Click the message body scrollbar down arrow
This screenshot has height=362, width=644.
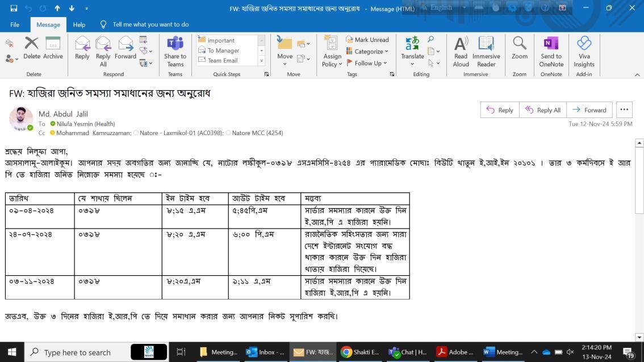(639, 338)
